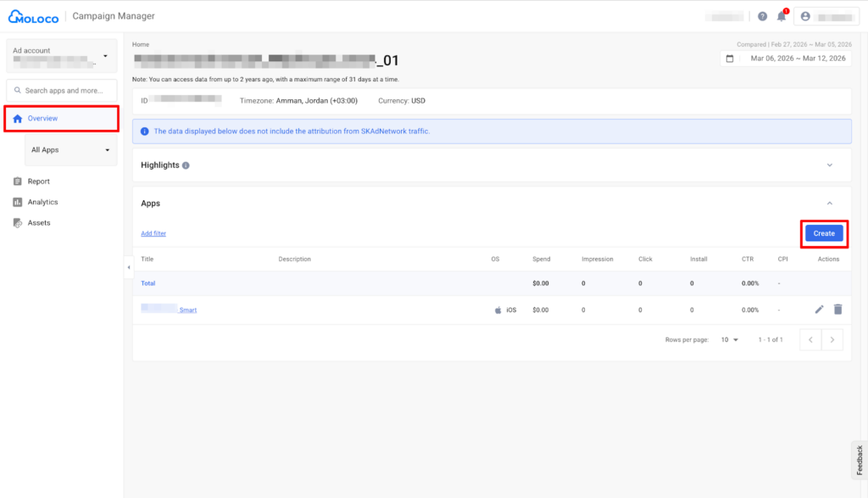The image size is (868, 498).
Task: Open Report in the sidebar
Action: point(38,182)
